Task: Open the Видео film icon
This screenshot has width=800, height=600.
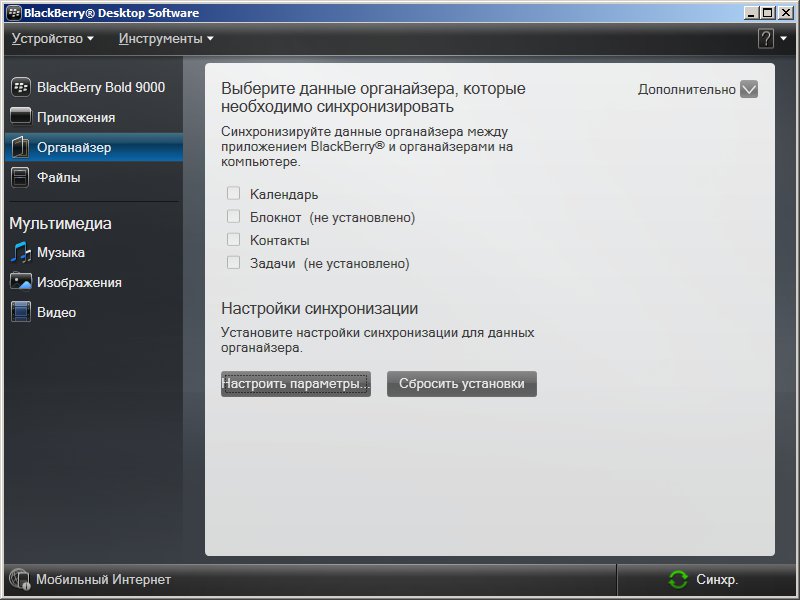Action: (21, 312)
